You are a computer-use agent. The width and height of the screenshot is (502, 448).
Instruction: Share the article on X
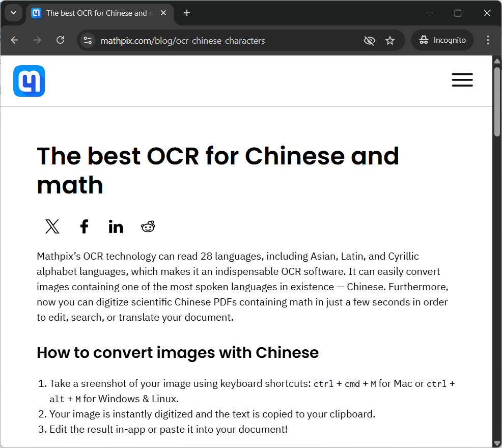(52, 227)
